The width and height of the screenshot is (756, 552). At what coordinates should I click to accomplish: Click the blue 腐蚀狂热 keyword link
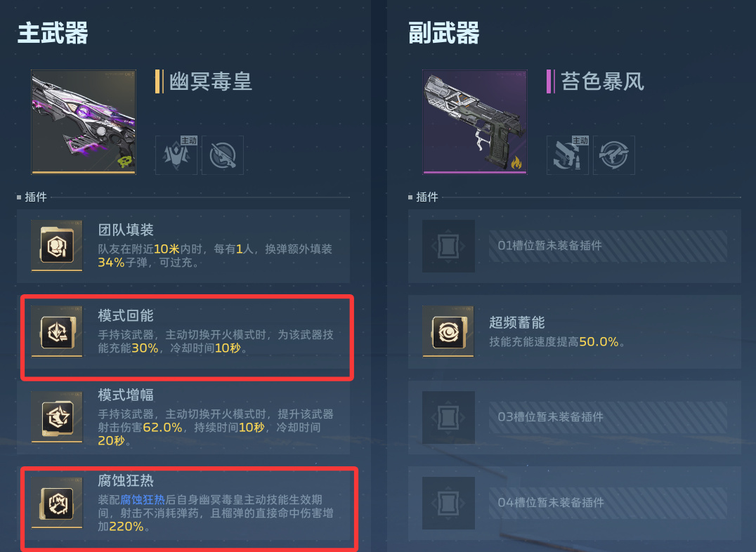(x=142, y=499)
